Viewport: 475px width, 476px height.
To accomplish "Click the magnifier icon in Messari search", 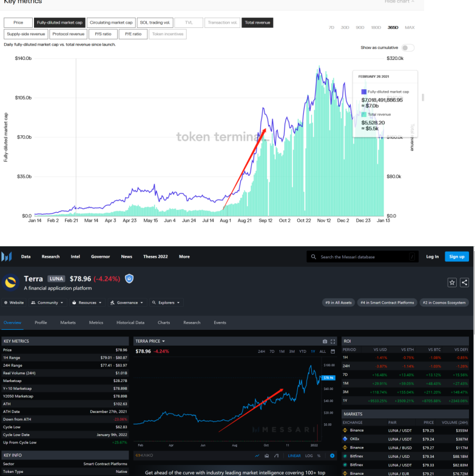I will tap(314, 257).
